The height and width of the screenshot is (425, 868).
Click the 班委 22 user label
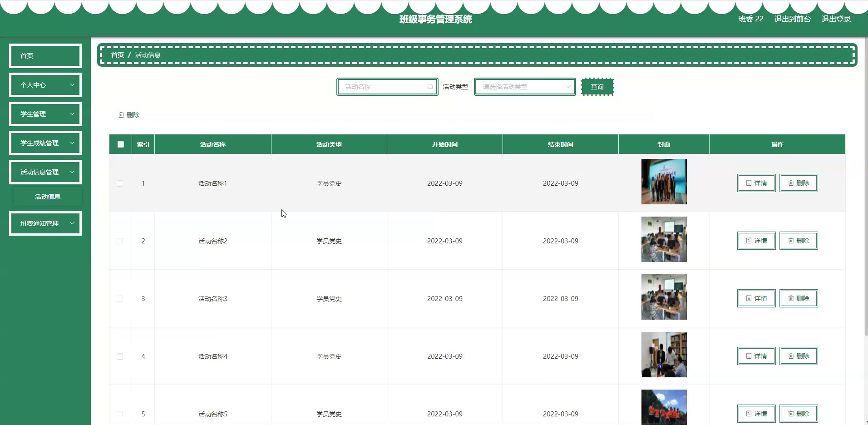(x=751, y=19)
